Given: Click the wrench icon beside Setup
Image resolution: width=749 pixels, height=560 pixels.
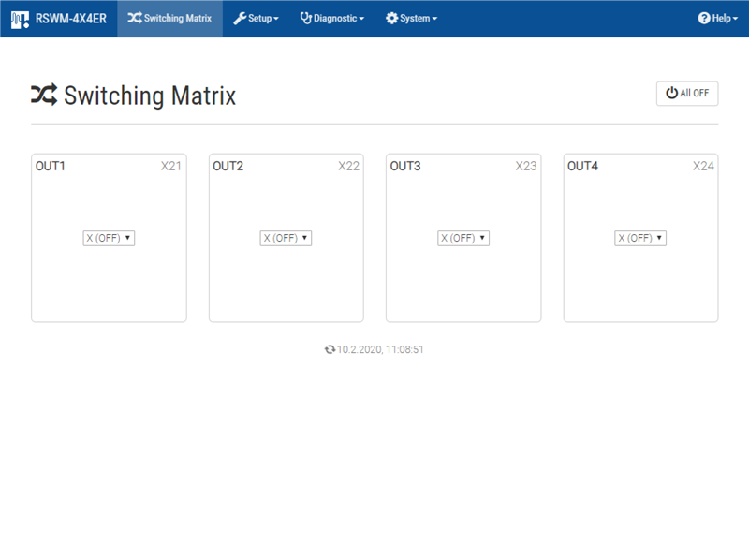Looking at the screenshot, I should 240,19.
